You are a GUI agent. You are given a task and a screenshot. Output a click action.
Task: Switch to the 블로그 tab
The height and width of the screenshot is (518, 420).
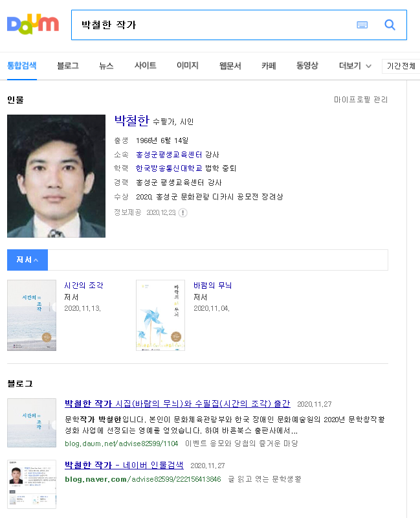tap(67, 66)
